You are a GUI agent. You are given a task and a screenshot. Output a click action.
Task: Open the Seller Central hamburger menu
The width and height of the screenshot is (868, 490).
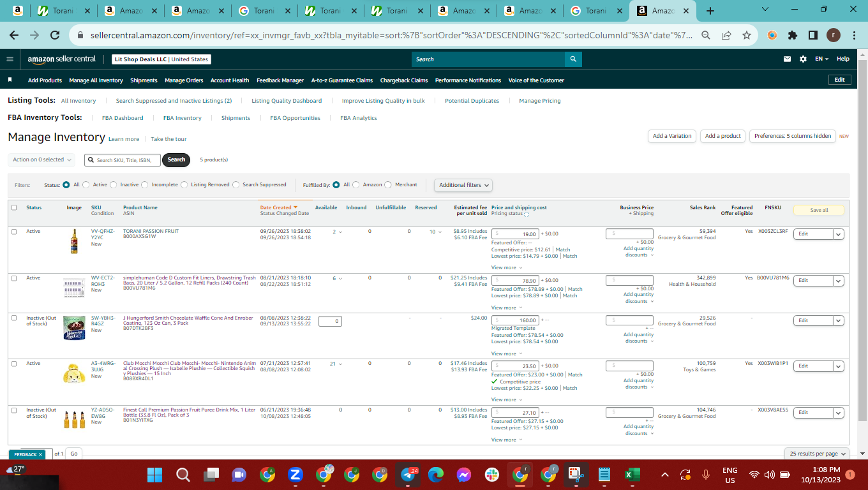[10, 59]
